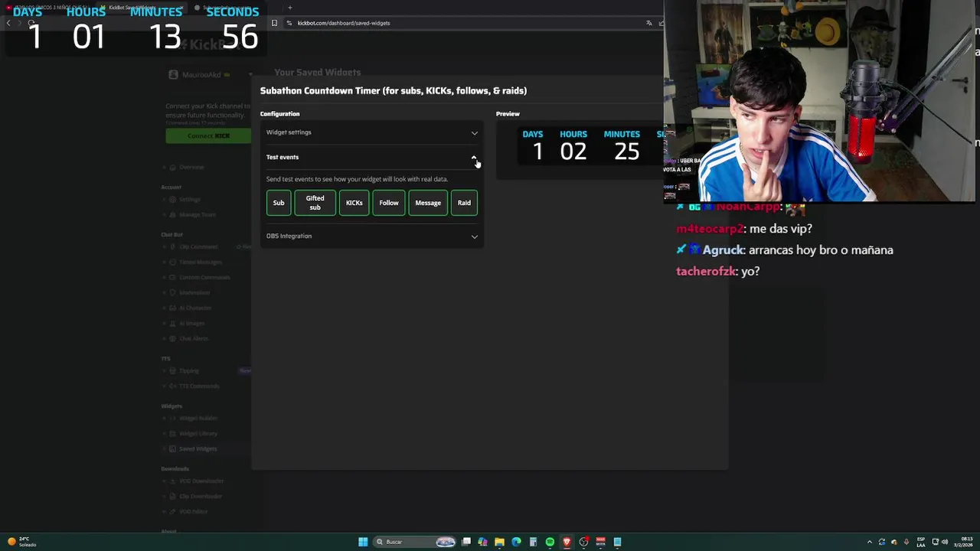
Task: Click the microphone tray icon
Action: tap(906, 542)
